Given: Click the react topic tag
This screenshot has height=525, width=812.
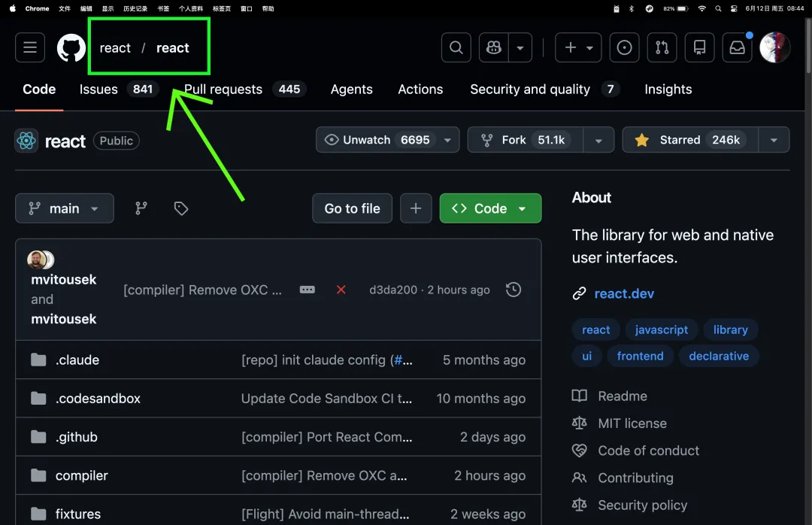Looking at the screenshot, I should [x=596, y=329].
